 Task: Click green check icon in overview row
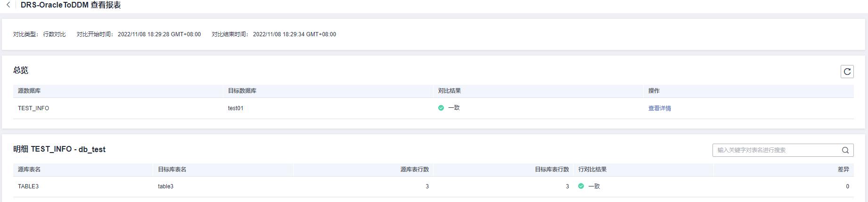tap(441, 108)
